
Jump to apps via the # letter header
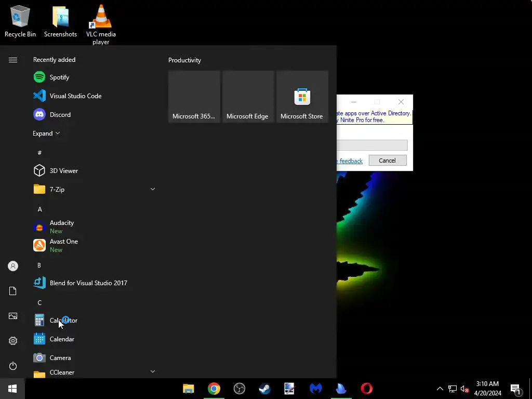pos(39,153)
